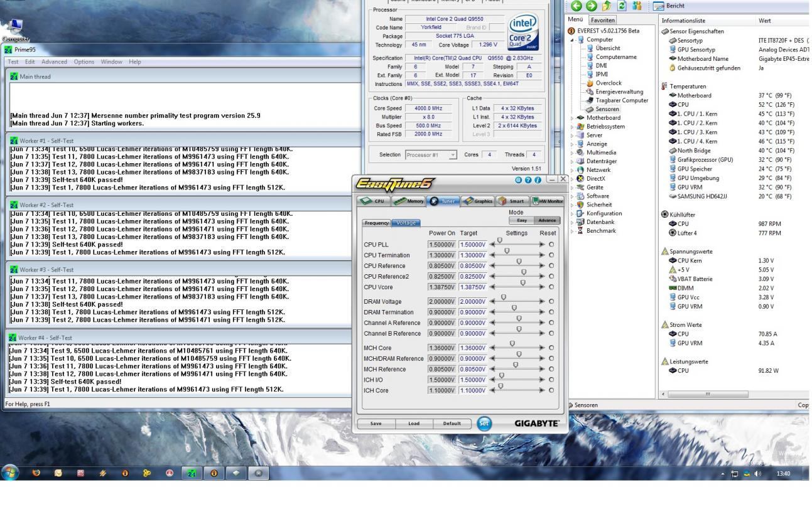Image resolution: width=812 pixels, height=507 pixels.
Task: Click EVEREST green forward arrow
Action: tap(590, 5)
